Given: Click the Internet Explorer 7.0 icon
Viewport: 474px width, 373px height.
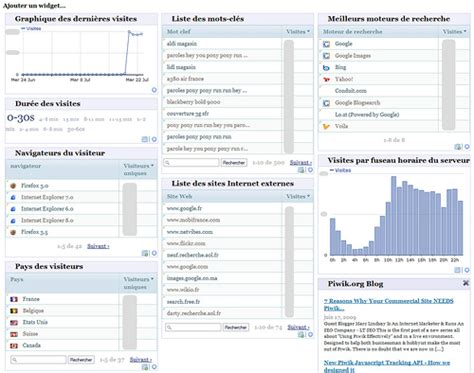Looking at the screenshot, I should 13,197.
